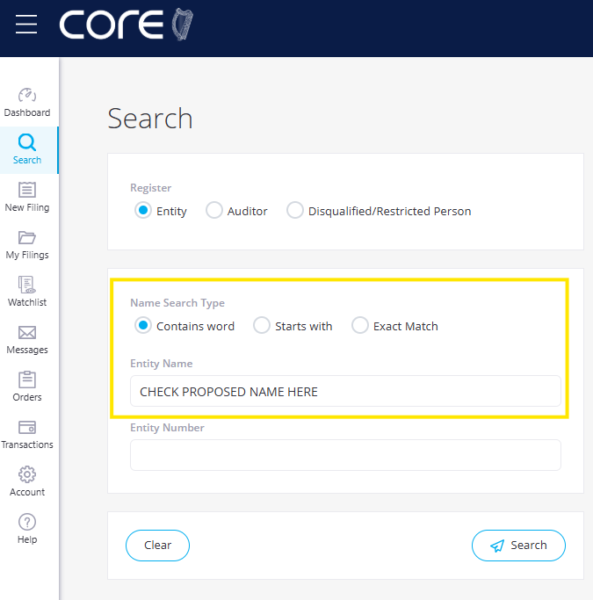
Task: Open the Messages envelope icon
Action: click(x=27, y=332)
